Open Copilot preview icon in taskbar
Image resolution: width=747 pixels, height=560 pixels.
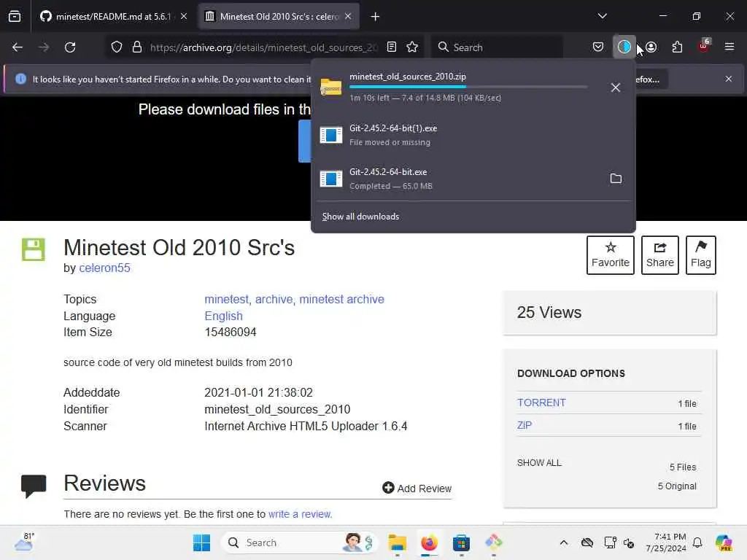(724, 542)
